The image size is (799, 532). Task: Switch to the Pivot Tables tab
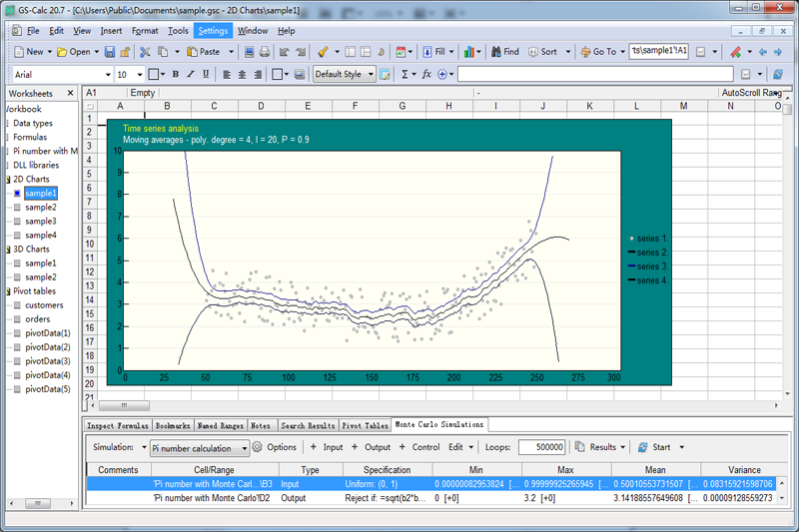click(x=364, y=425)
